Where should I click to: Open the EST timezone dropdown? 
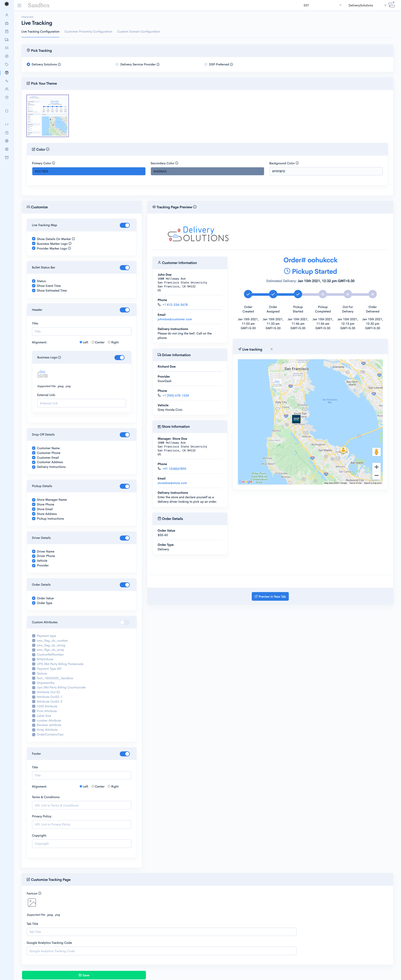coord(322,5)
